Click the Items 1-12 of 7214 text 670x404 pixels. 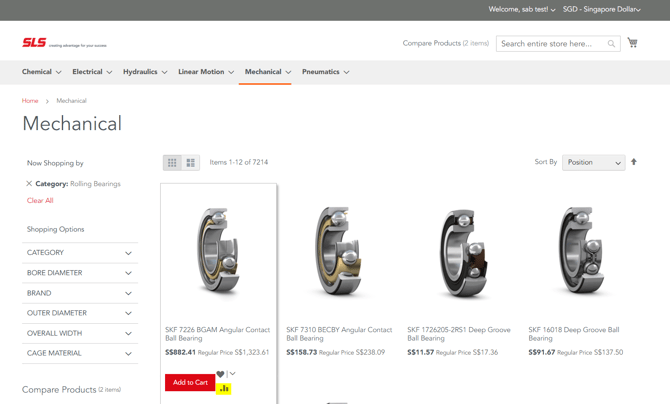(x=239, y=162)
